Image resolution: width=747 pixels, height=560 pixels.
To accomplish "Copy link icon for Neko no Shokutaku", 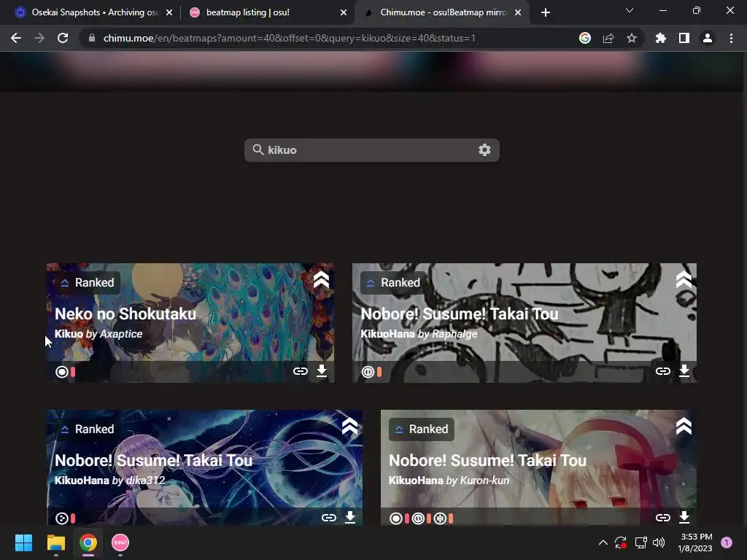I will click(x=300, y=371).
